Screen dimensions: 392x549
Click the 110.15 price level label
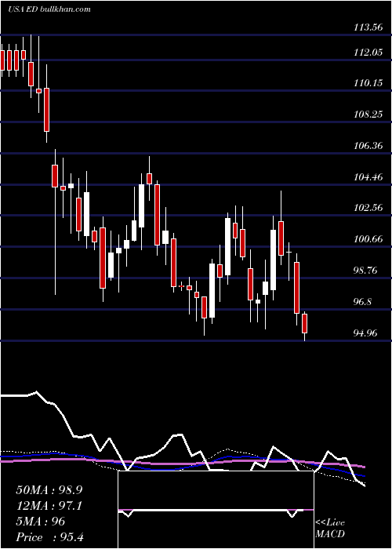(368, 83)
